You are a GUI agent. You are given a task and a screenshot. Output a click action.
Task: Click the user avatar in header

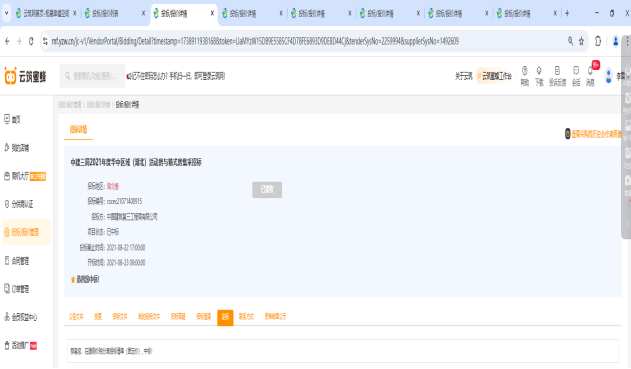click(608, 76)
